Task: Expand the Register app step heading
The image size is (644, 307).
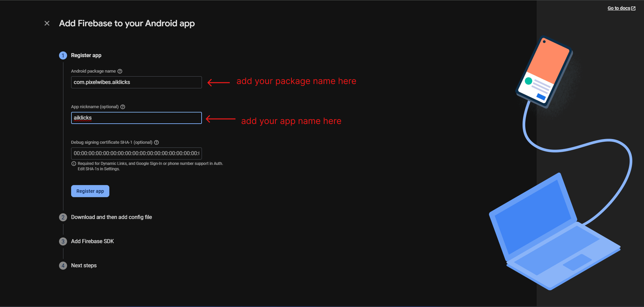Action: click(86, 56)
